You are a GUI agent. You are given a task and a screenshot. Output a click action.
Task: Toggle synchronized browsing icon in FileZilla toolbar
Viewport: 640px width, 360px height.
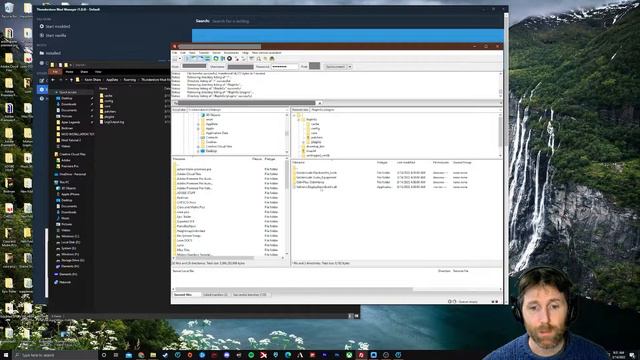[x=265, y=59]
